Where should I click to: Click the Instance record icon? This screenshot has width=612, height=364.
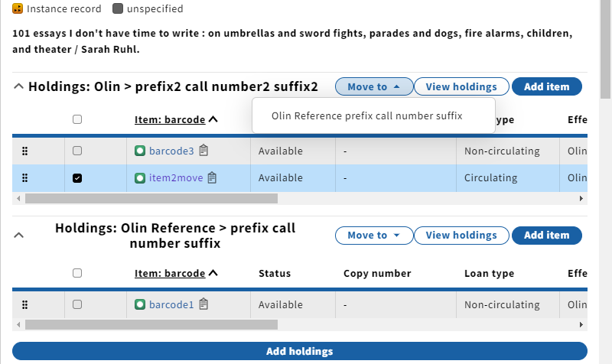(x=18, y=8)
